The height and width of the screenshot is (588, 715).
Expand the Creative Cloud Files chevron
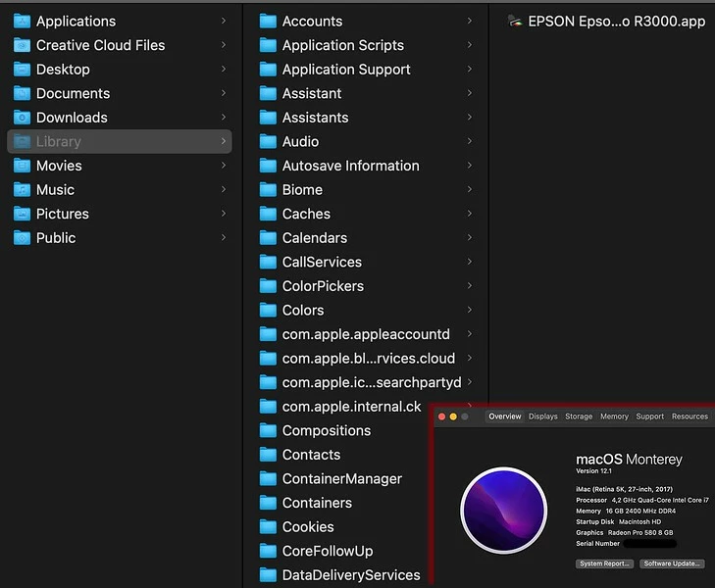[x=224, y=45]
